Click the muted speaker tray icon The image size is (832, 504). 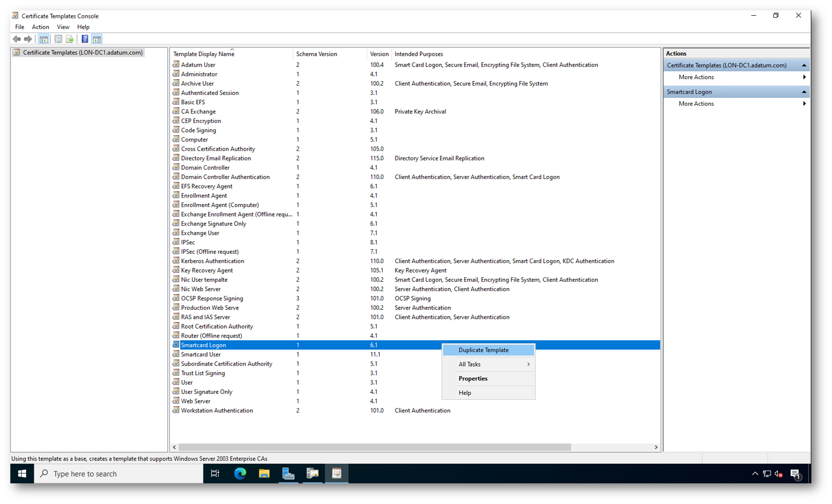(x=778, y=474)
